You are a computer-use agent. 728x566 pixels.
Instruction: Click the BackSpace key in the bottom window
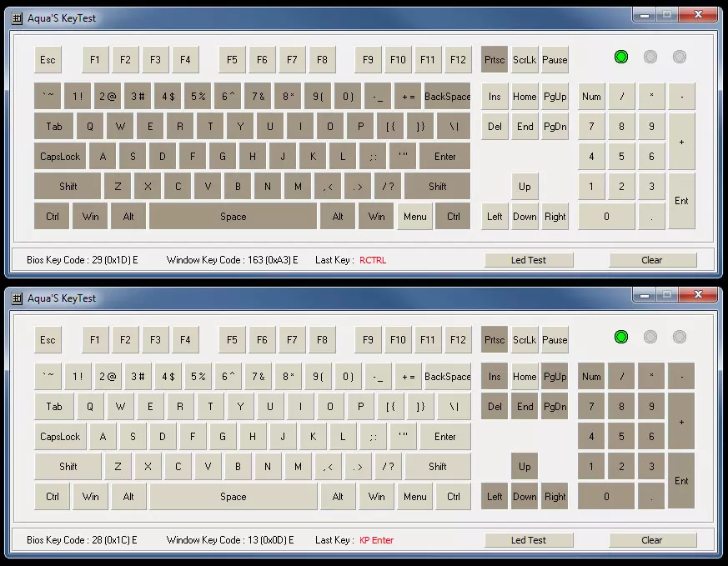447,377
